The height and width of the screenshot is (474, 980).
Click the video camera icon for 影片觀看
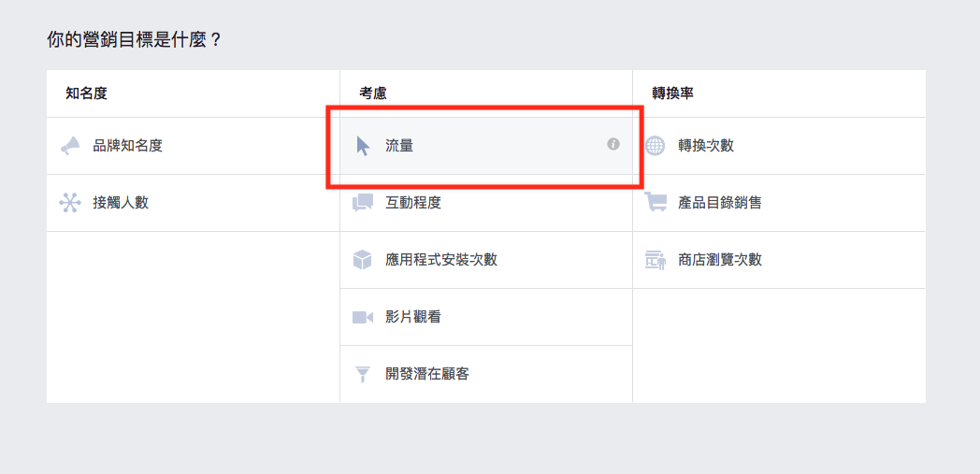click(363, 317)
